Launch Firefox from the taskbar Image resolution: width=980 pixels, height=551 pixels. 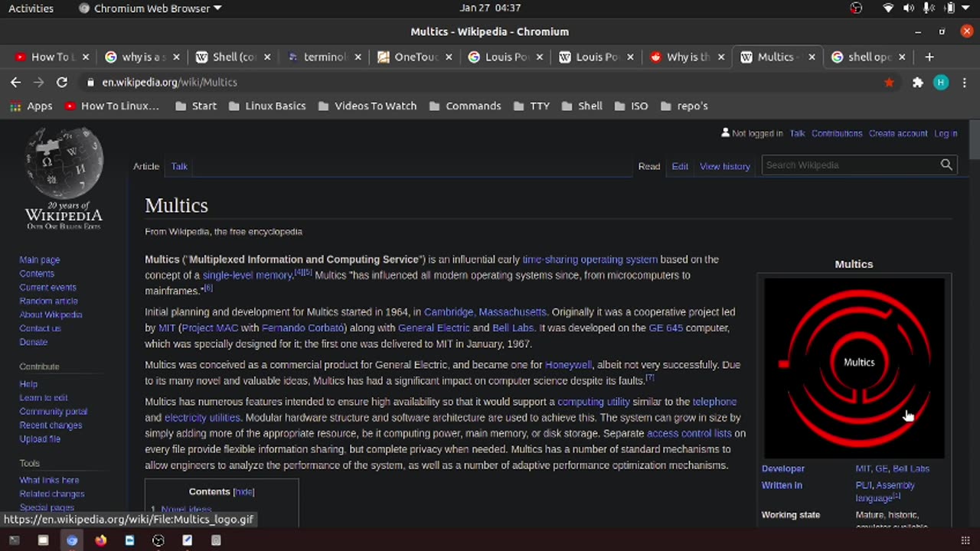pos(100,540)
